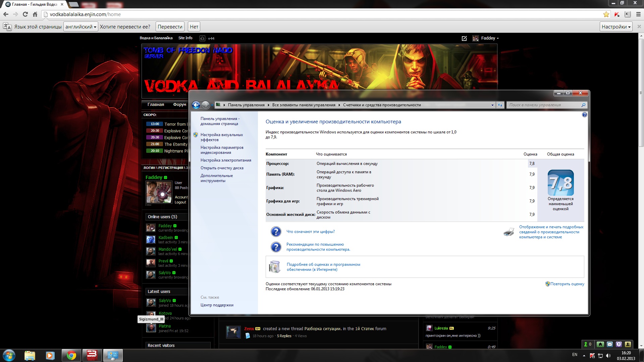Launch the media player taskbar icon
This screenshot has width=644, height=362.
(50, 355)
